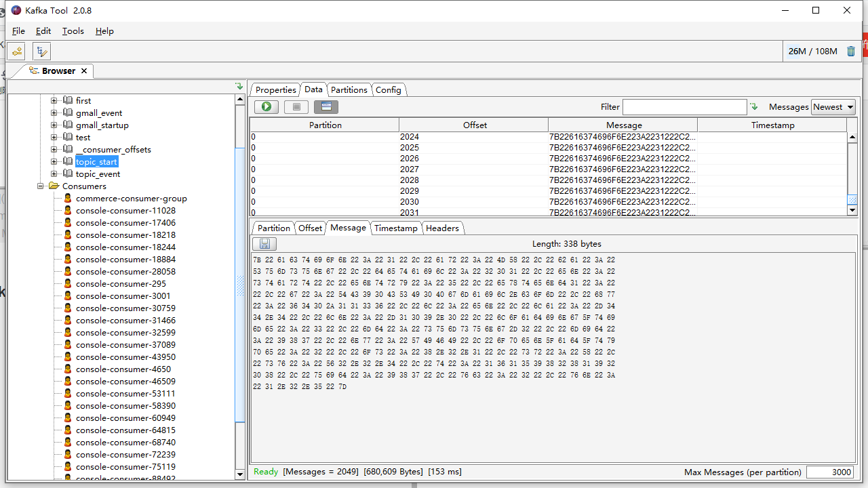Click the console-consumer-17406 person icon
The width and height of the screenshot is (868, 488).
coord(67,222)
